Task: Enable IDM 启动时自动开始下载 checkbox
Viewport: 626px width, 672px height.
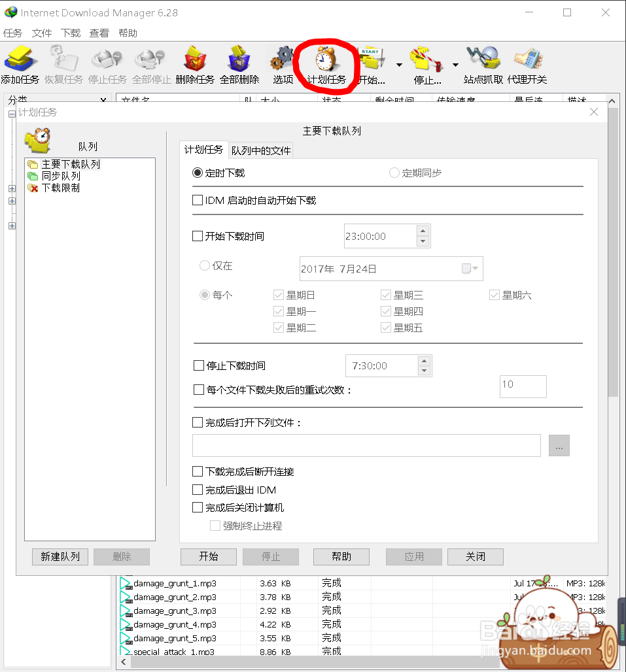Action: coord(198,200)
